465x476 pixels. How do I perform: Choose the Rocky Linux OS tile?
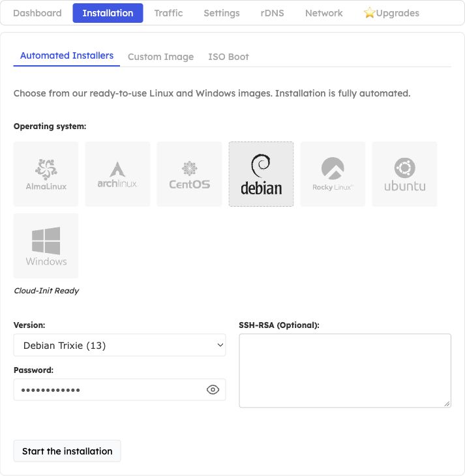[x=333, y=174]
